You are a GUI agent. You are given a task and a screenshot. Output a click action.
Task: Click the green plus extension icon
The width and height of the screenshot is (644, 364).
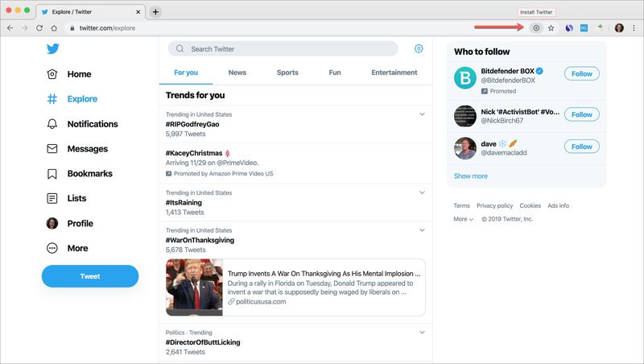tap(600, 27)
